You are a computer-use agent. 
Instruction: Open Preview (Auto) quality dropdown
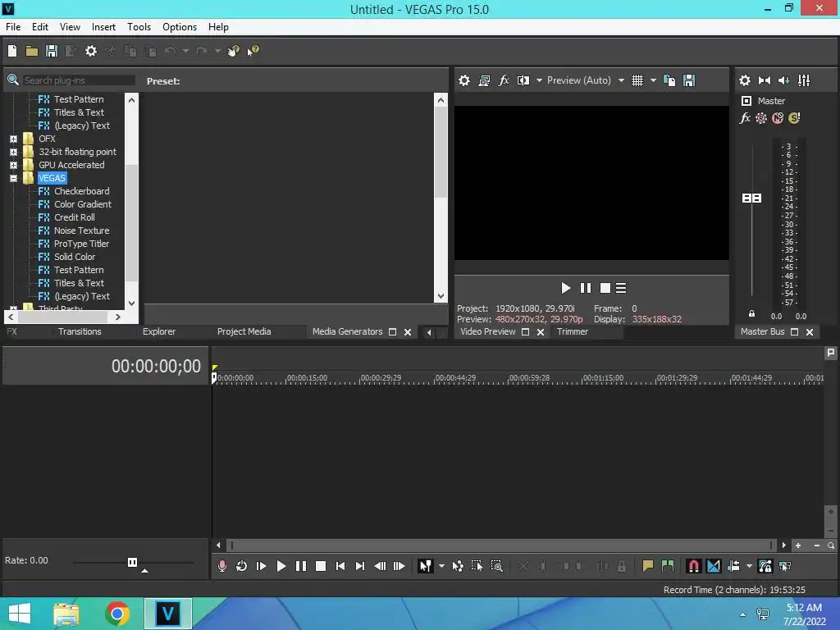tap(621, 80)
